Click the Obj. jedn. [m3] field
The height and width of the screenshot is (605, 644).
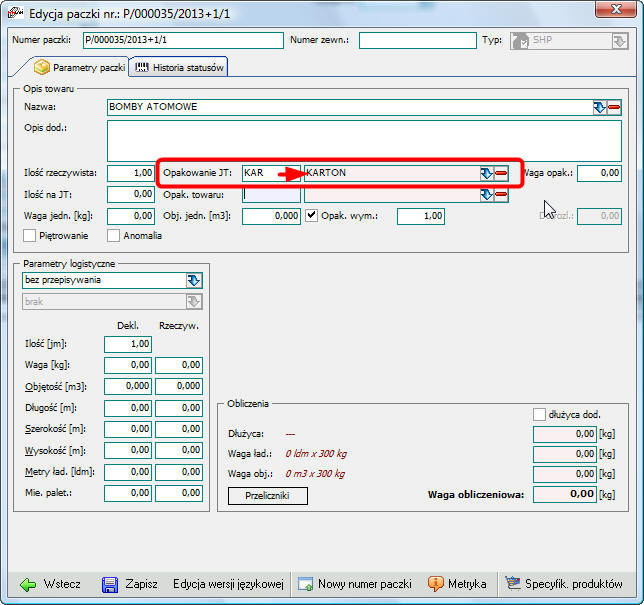pyautogui.click(x=271, y=216)
